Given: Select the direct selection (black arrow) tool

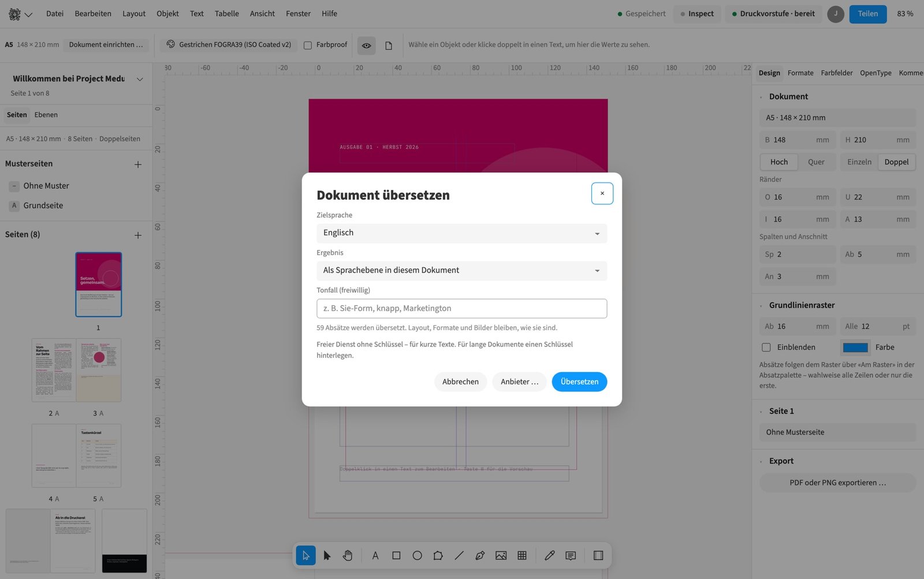Looking at the screenshot, I should [x=327, y=555].
